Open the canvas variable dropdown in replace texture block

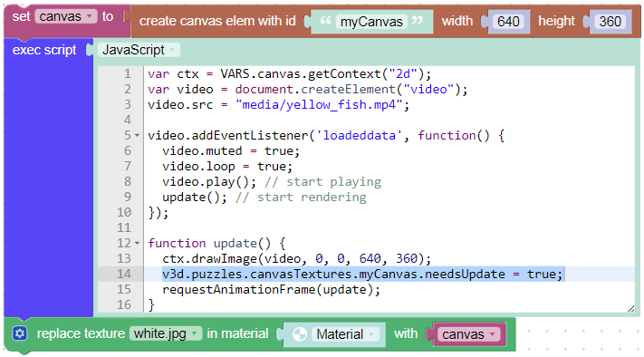469,334
